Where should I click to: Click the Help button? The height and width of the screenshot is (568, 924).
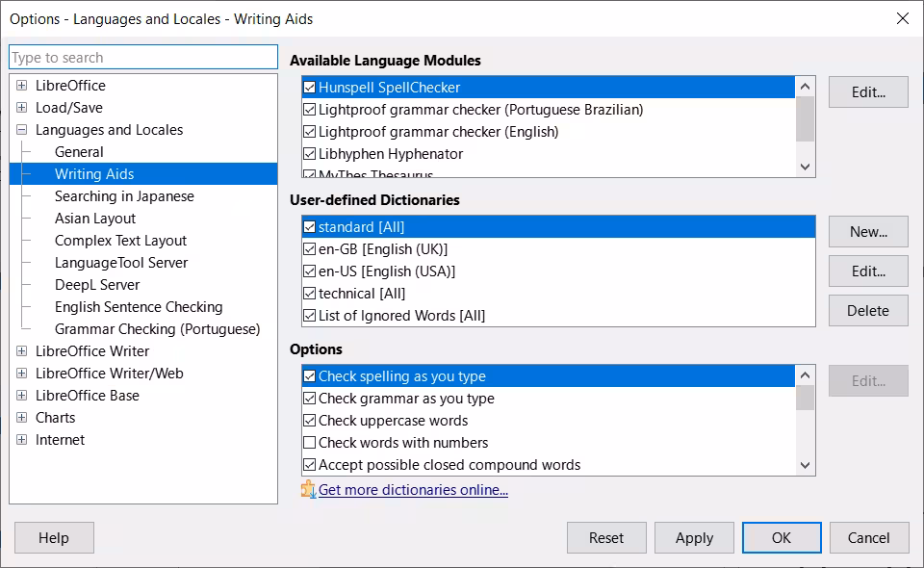(54, 537)
